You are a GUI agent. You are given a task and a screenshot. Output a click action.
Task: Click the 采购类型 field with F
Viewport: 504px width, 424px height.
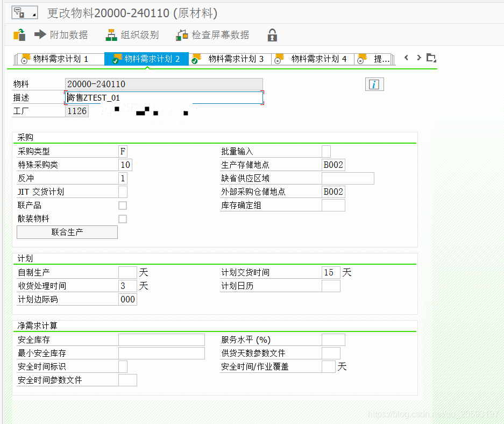click(123, 151)
